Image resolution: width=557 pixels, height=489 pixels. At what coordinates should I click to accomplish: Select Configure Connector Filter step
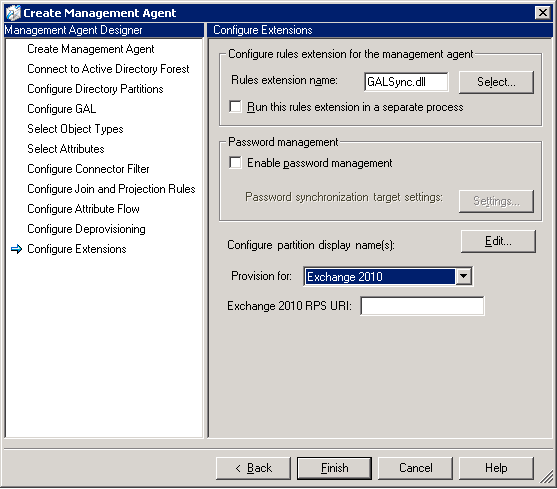[x=88, y=169]
